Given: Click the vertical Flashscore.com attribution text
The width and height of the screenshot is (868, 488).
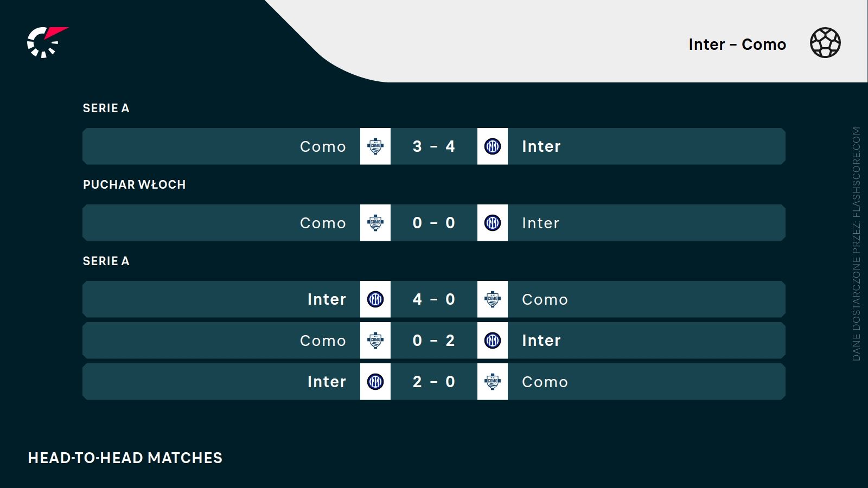Looking at the screenshot, I should point(857,244).
